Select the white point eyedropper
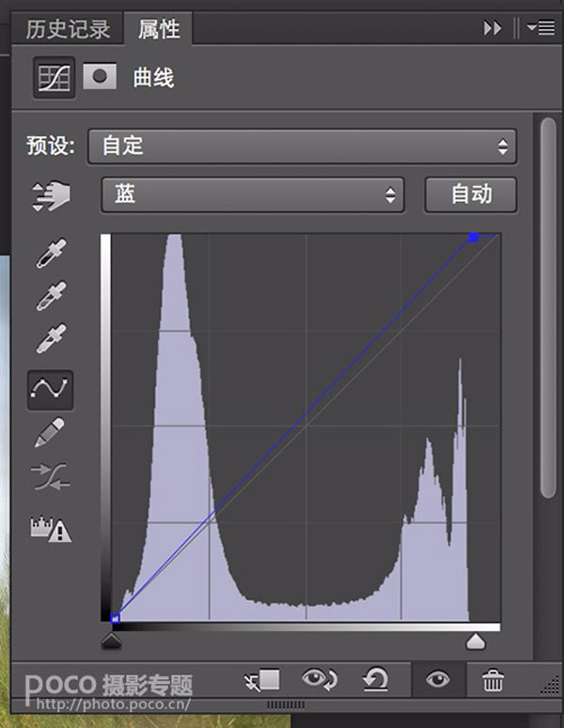Image resolution: width=564 pixels, height=728 pixels. pyautogui.click(x=51, y=338)
